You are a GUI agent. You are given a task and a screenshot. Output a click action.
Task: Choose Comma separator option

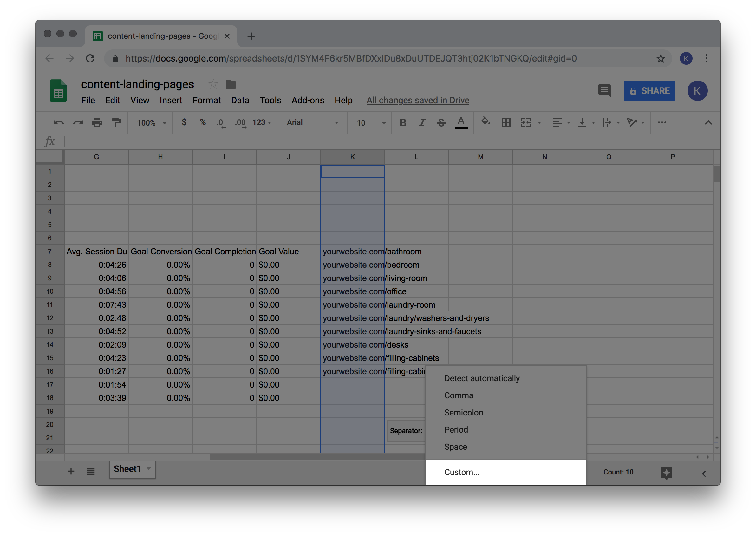pyautogui.click(x=505, y=395)
